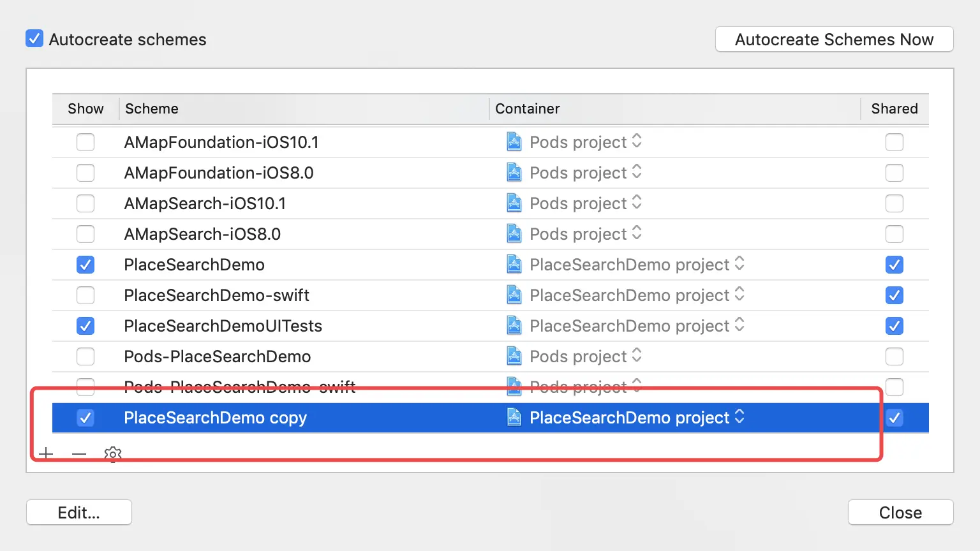Viewport: 980px width, 551px height.
Task: Uncheck Shared for PlaceSearchDemoUITests scheme
Action: [895, 326]
